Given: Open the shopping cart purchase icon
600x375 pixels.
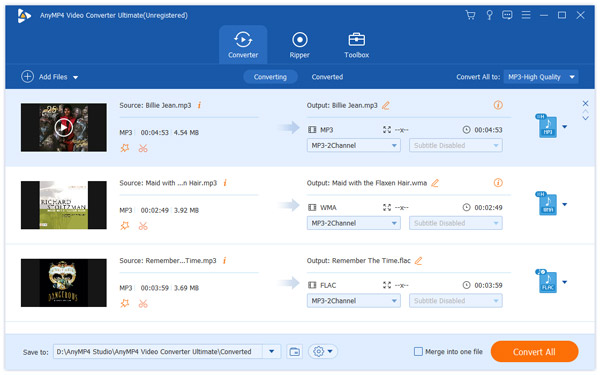Looking at the screenshot, I should click(x=470, y=15).
